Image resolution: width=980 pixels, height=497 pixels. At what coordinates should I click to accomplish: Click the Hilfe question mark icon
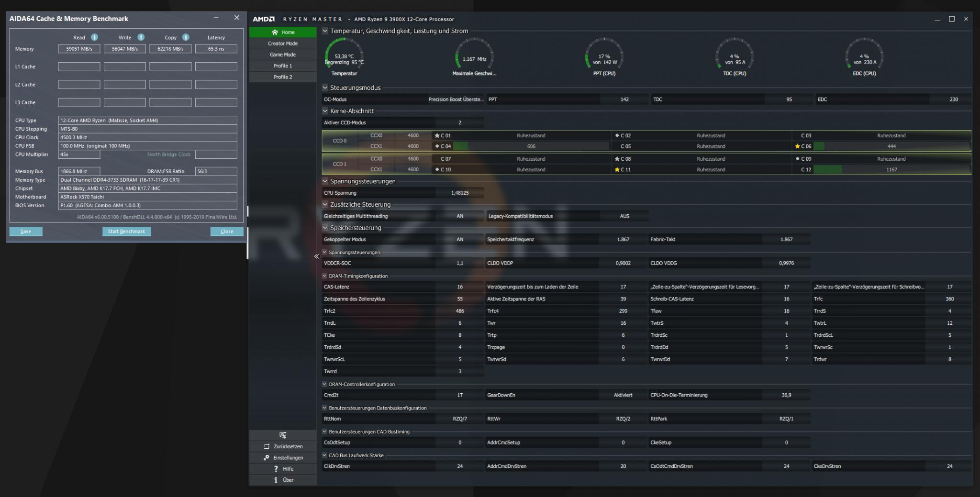[276, 469]
